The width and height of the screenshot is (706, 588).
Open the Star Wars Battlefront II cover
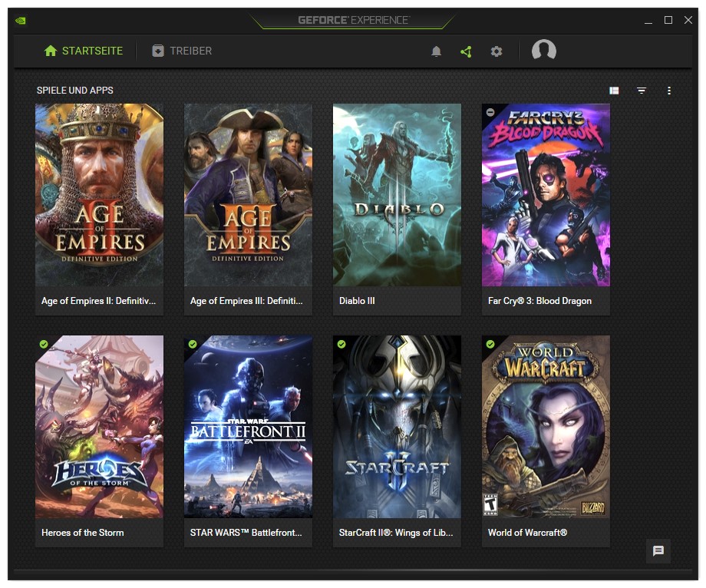pos(248,427)
